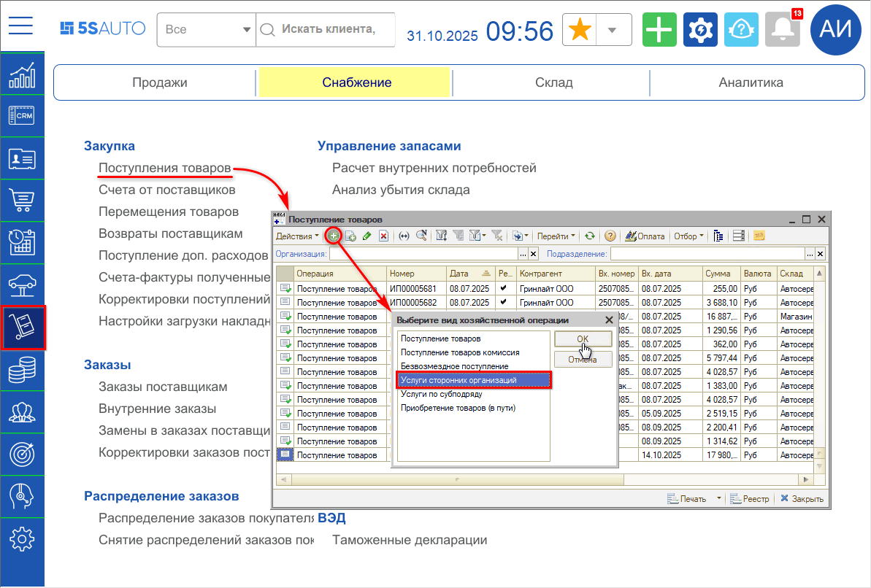Open the shopping cart sidebar icon

coord(22,199)
